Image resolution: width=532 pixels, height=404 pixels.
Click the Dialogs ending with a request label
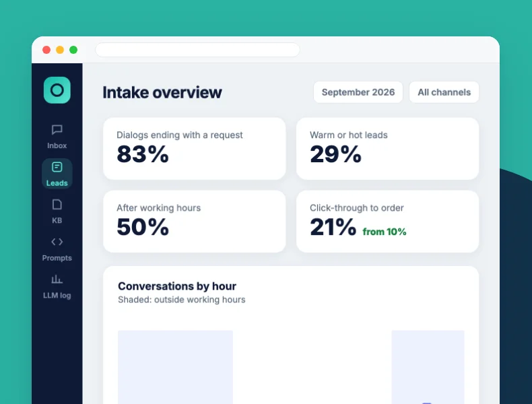tap(180, 135)
